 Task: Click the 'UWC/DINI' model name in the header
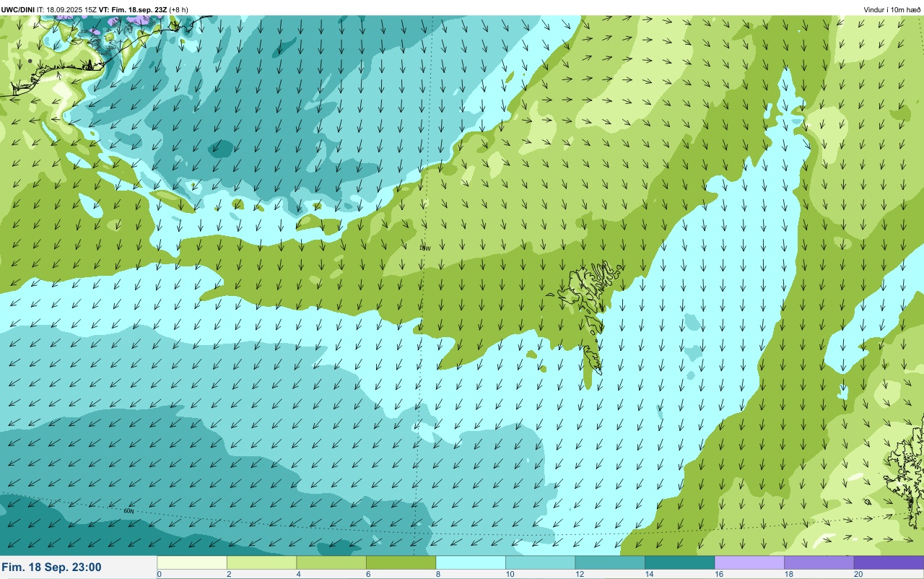click(x=18, y=9)
